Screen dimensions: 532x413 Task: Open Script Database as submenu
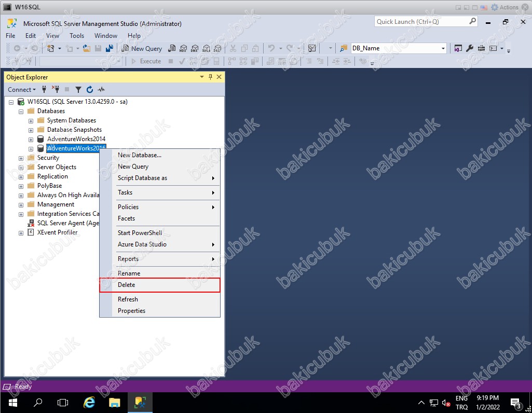[160, 178]
